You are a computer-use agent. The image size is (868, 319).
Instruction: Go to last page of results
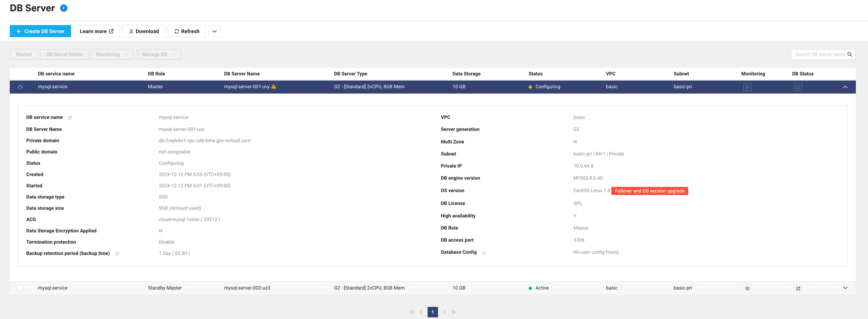point(454,312)
